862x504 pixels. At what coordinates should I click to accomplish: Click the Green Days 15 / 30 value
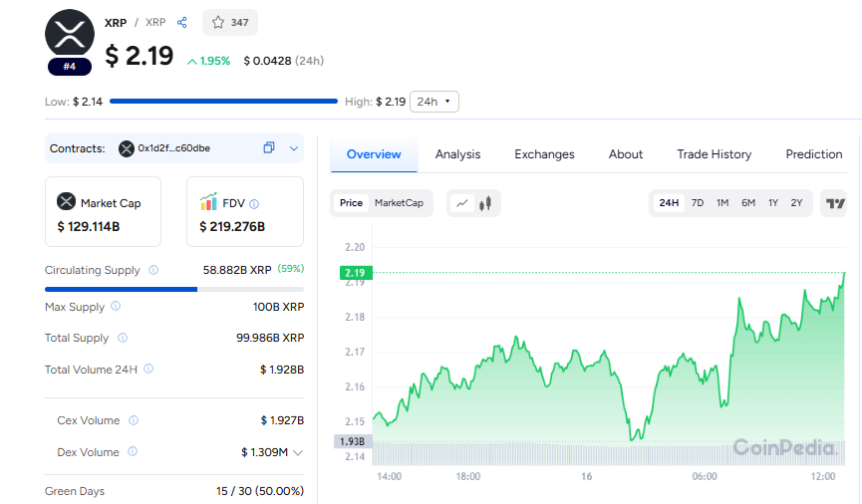coord(259,491)
